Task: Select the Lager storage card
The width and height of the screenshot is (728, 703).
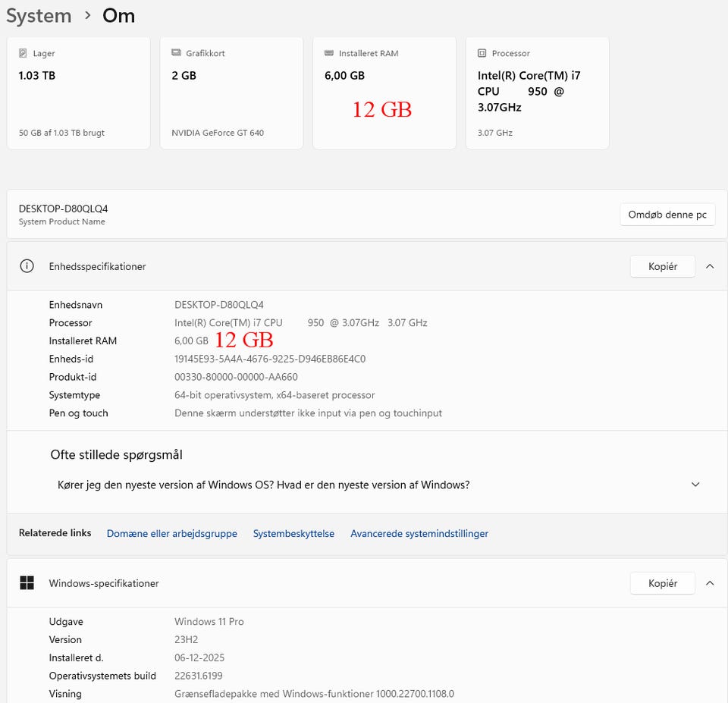Action: 78,93
